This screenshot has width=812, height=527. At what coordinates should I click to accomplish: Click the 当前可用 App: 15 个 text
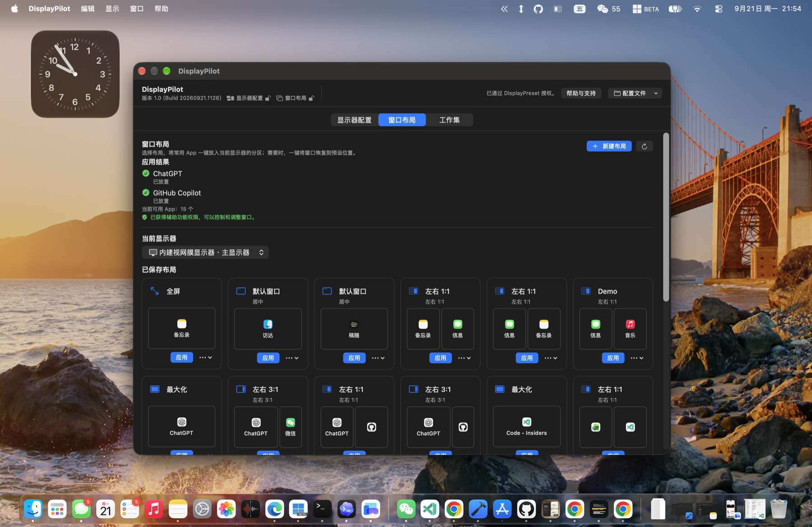[167, 209]
